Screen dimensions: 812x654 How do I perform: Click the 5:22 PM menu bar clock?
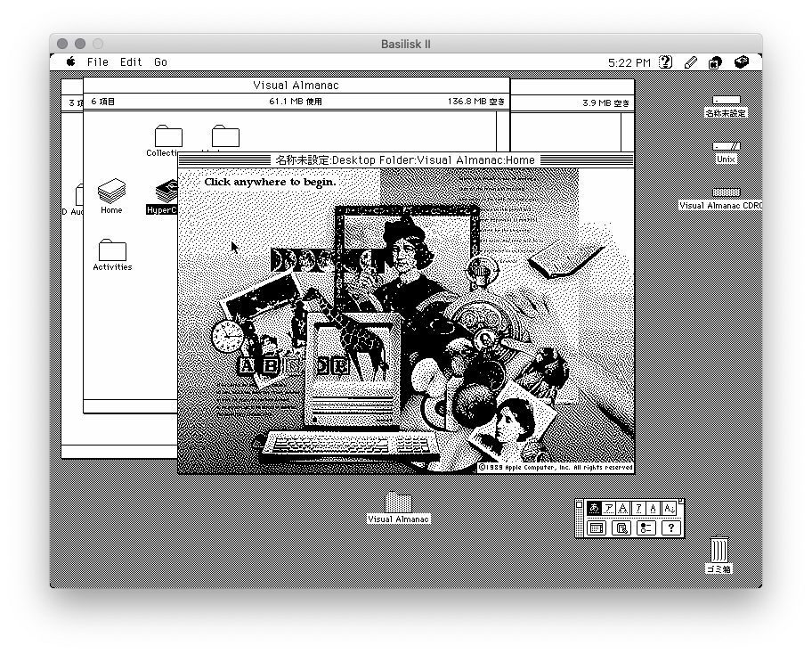[629, 62]
